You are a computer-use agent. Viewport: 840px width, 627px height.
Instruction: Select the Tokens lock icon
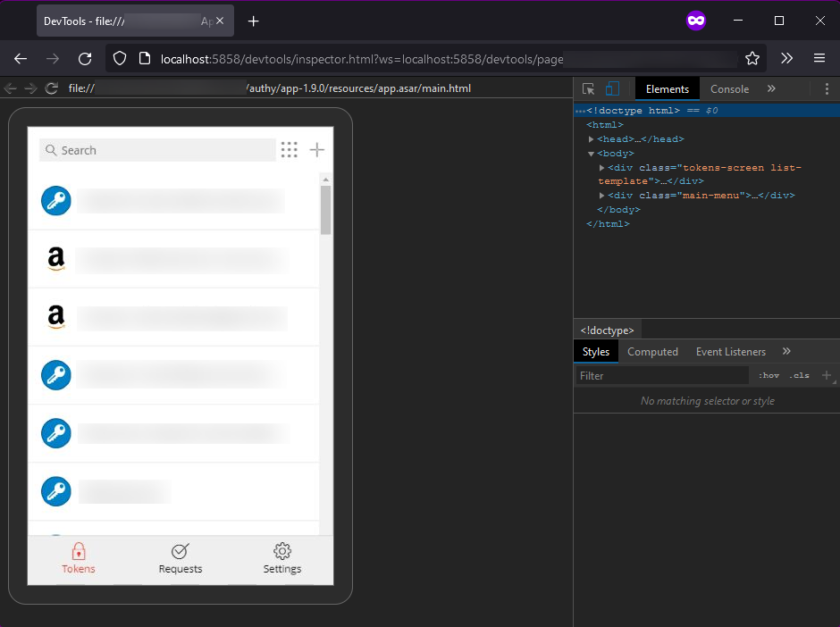tap(79, 552)
